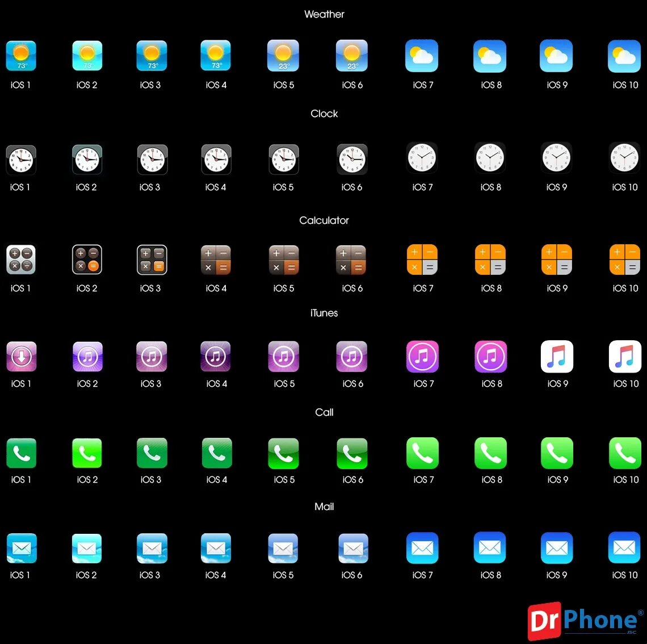The height and width of the screenshot is (644, 647).
Task: Open the iOS 5 Call icon
Action: 283,454
